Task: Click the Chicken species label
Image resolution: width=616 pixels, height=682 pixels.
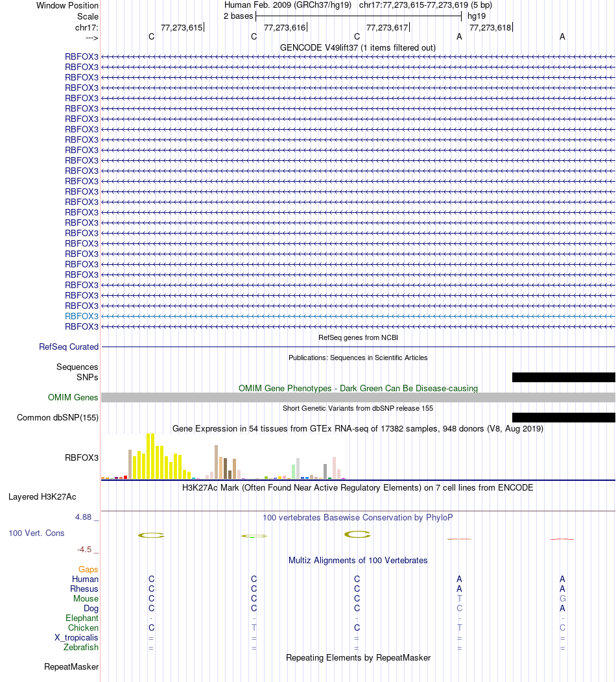Action: click(84, 627)
